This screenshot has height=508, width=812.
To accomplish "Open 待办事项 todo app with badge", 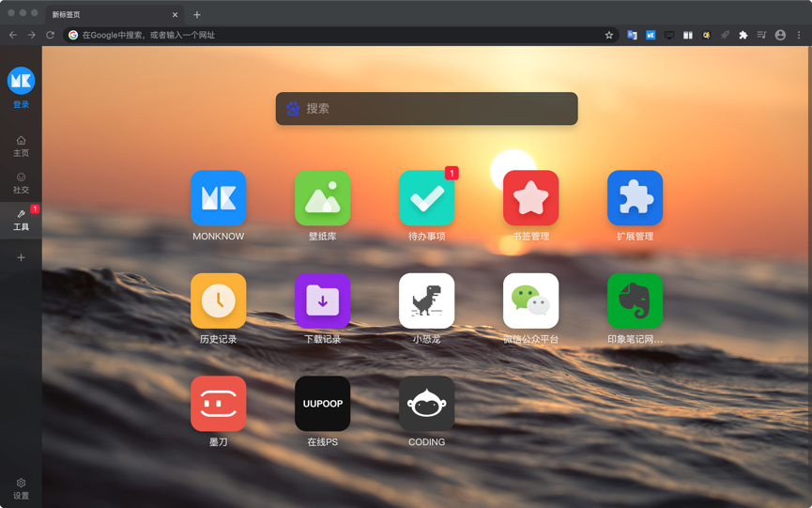I will [x=426, y=198].
